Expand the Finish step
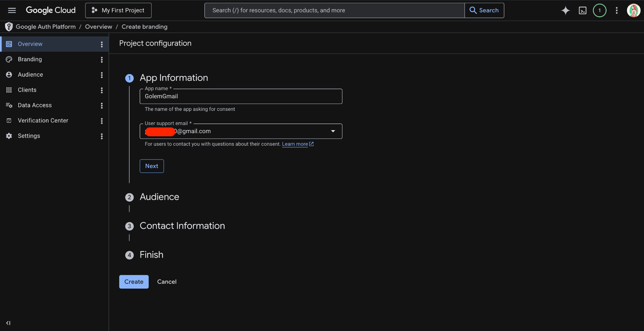 [152, 255]
